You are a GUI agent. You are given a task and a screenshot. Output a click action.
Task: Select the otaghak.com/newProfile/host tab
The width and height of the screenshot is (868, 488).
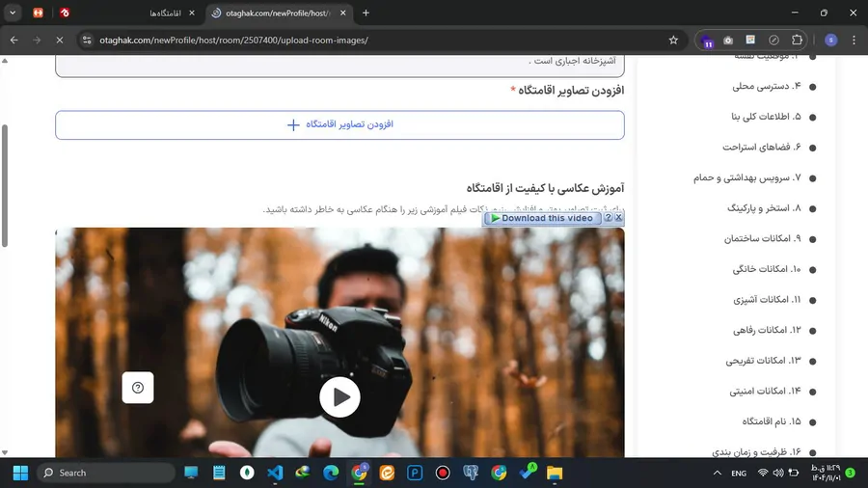click(277, 13)
